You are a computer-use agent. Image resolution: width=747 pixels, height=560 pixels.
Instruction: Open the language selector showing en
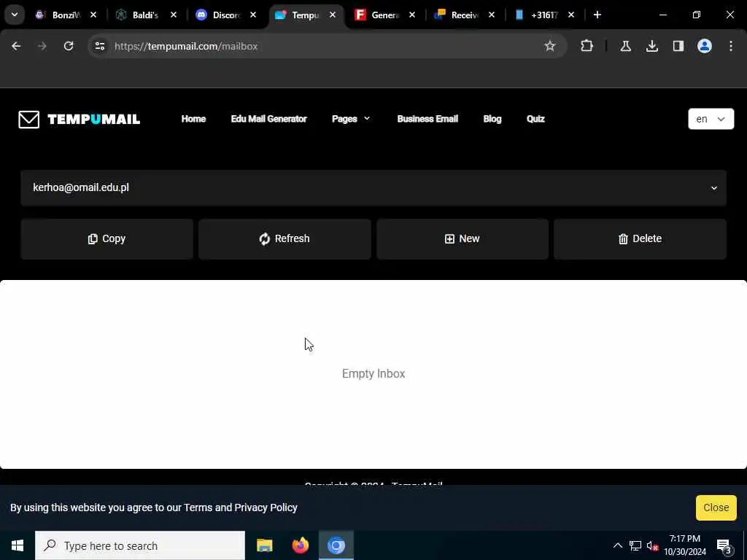point(711,119)
